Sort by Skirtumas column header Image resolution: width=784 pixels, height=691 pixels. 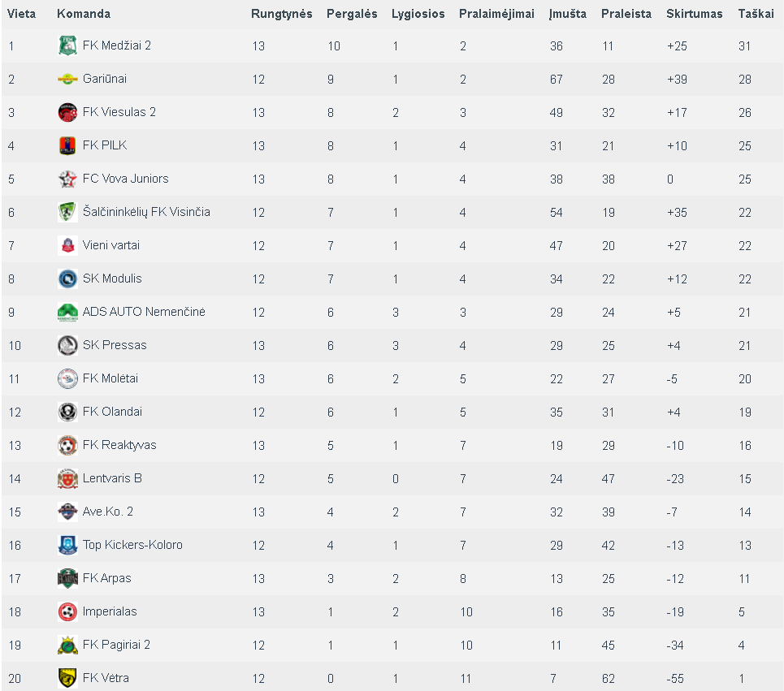coord(694,14)
